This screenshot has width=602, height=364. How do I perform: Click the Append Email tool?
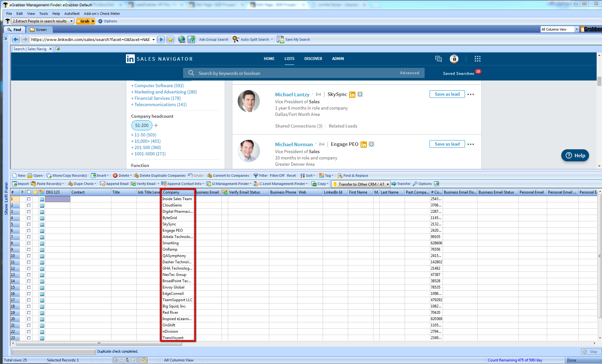pyautogui.click(x=114, y=184)
